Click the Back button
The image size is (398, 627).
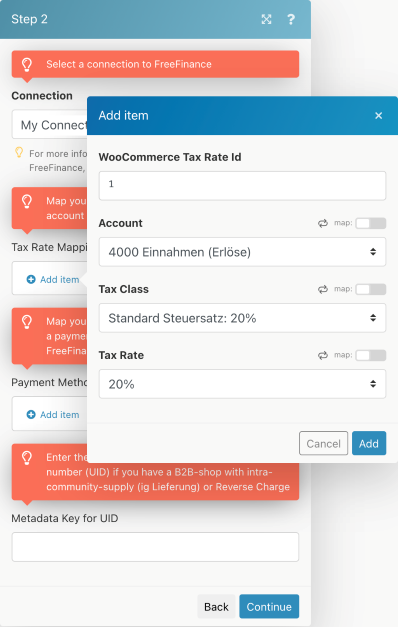pyautogui.click(x=216, y=606)
